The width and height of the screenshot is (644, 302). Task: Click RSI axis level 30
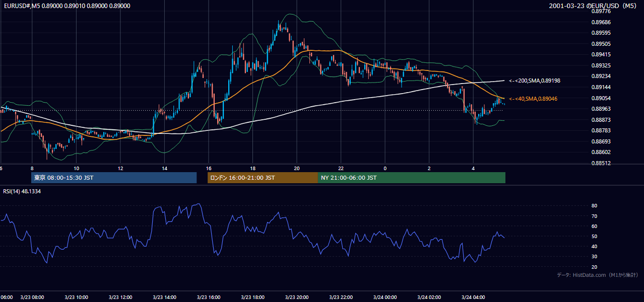594,257
